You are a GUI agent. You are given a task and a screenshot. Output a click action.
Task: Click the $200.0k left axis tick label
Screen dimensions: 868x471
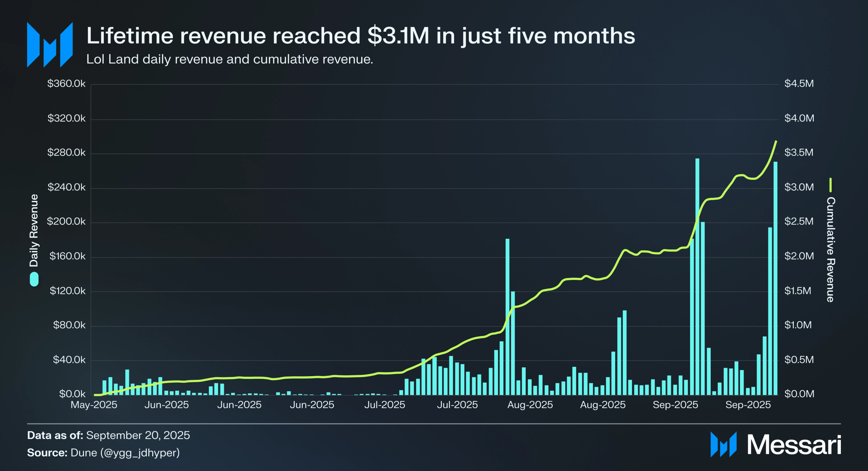coord(66,221)
